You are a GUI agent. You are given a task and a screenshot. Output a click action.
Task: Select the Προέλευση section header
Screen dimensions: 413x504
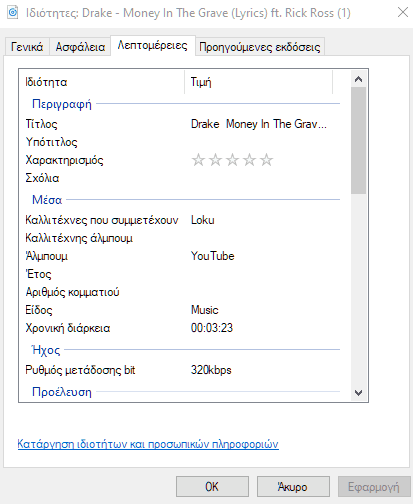[62, 392]
